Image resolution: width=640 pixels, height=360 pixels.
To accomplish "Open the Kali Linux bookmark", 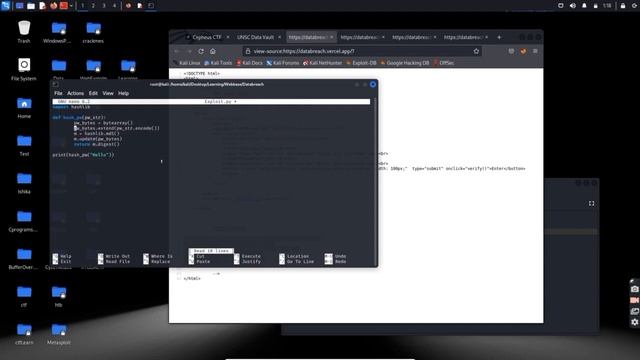I will pos(187,63).
